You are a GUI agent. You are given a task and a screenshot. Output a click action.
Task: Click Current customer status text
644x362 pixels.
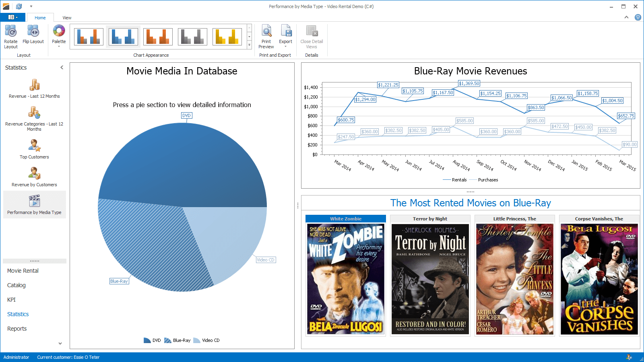[68, 357]
